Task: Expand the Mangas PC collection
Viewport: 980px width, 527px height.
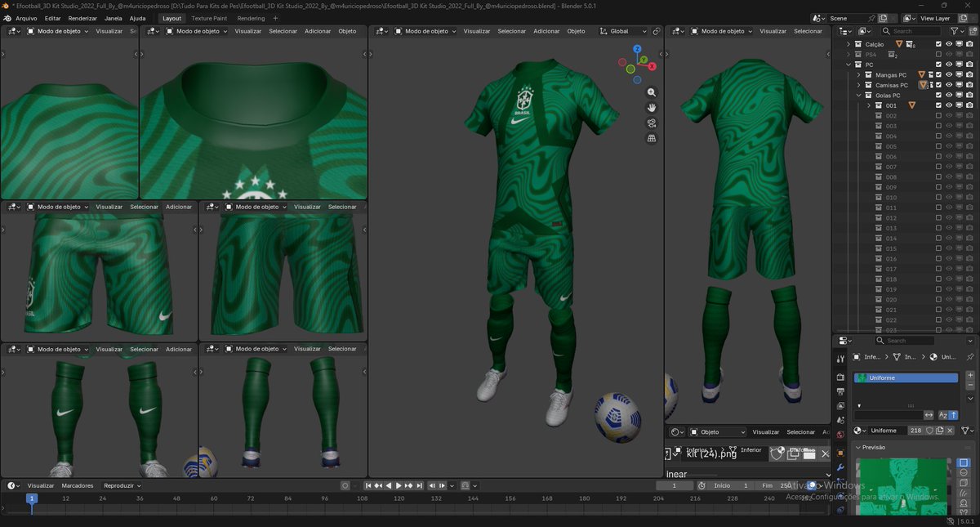Action: click(858, 74)
